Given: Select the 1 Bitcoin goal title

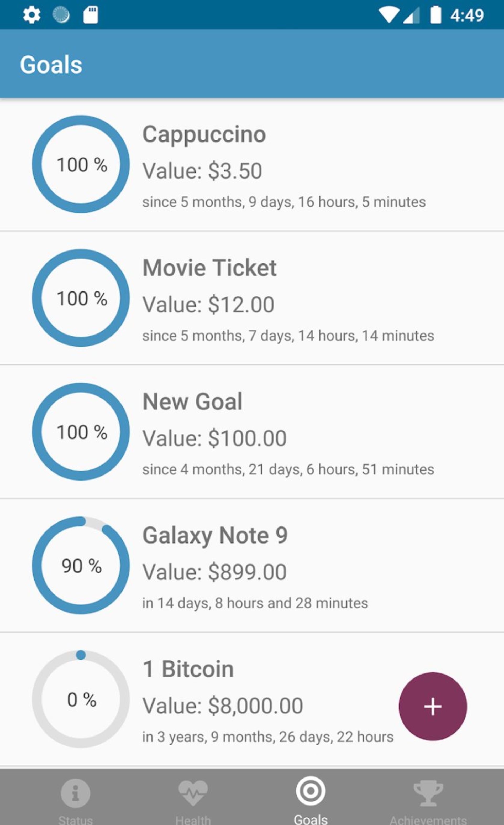Looking at the screenshot, I should [188, 669].
